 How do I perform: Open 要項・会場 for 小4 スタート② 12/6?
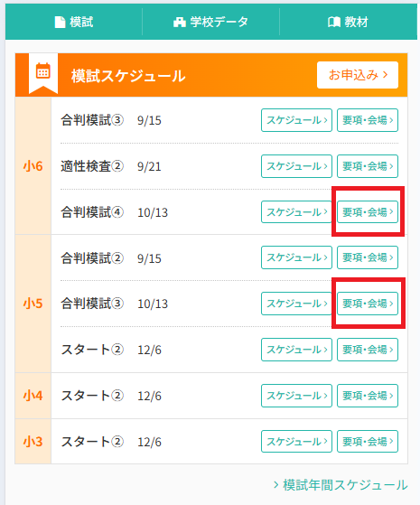[x=368, y=396]
